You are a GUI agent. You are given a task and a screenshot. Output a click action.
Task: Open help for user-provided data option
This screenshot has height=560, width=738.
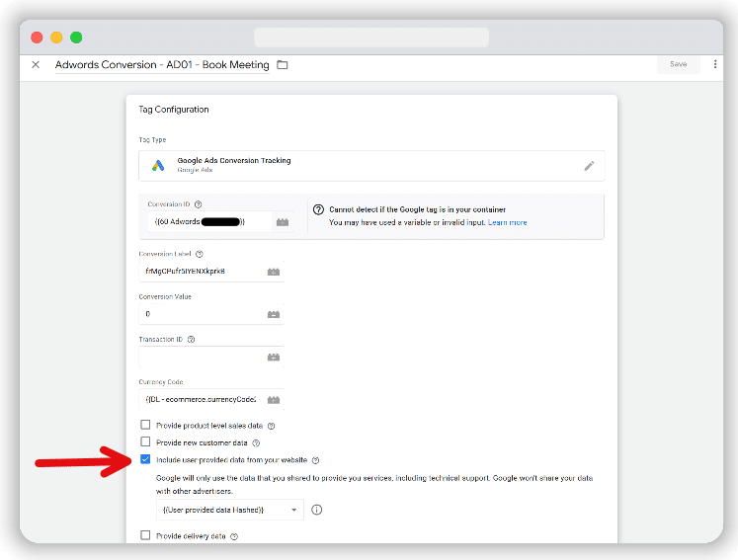316,460
